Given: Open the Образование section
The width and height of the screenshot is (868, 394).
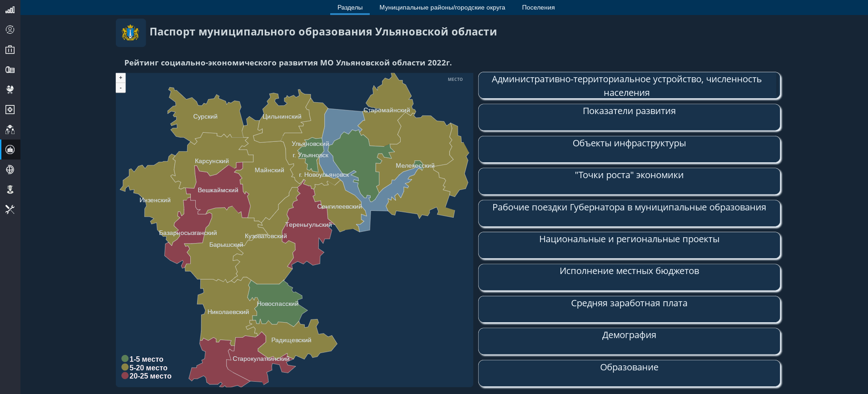Looking at the screenshot, I should [630, 374].
